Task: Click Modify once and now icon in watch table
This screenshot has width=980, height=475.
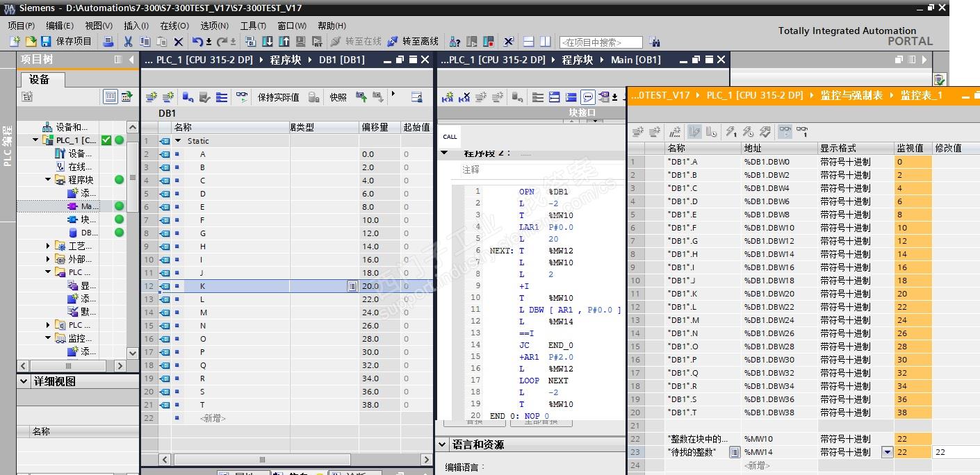Action: [x=731, y=131]
